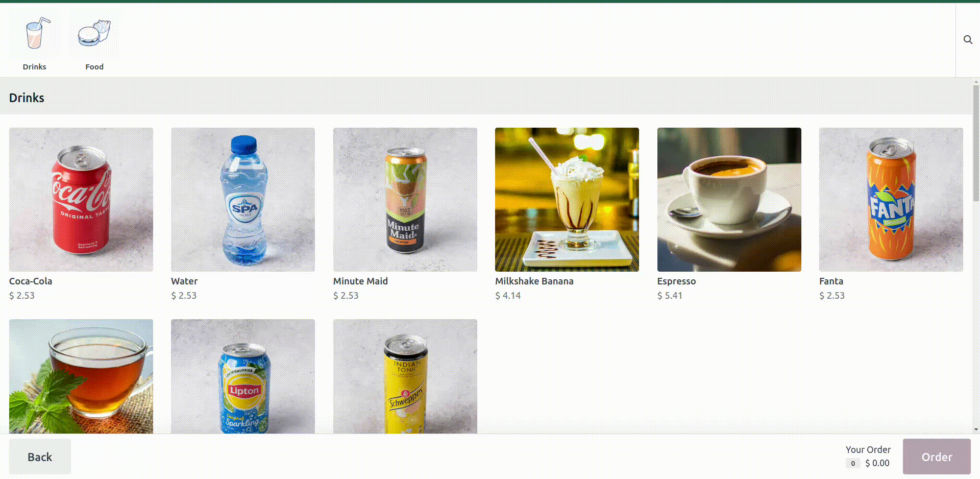Click the Food tab label

click(x=94, y=67)
